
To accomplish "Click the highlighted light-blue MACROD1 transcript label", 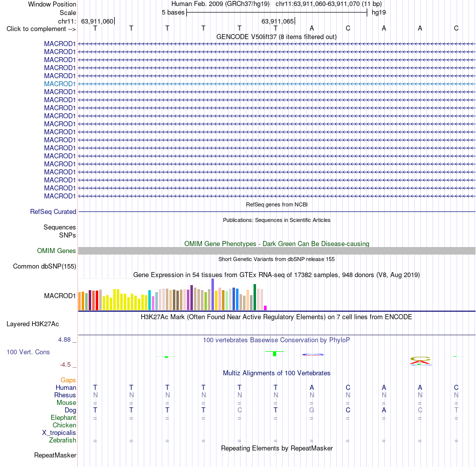I will [x=60, y=84].
